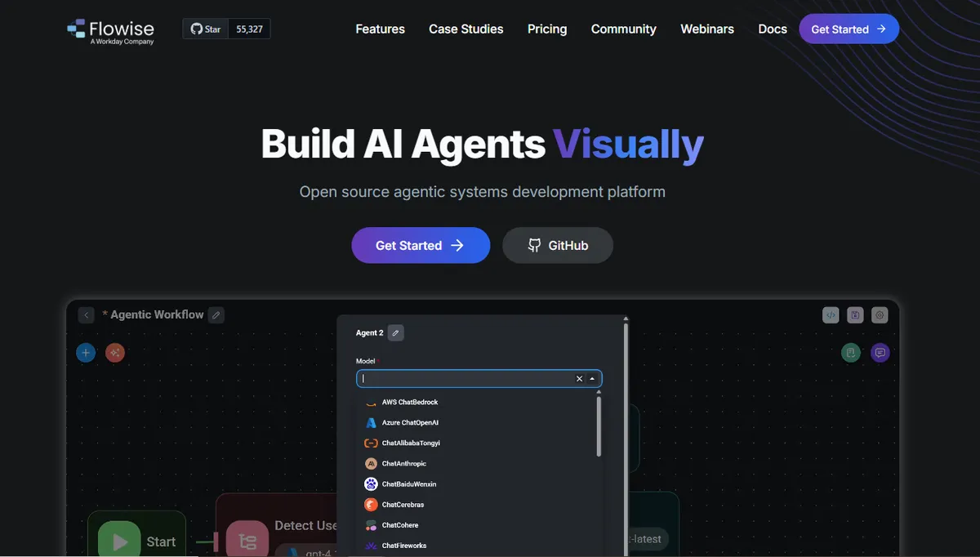Open the API code embed icon
This screenshot has height=557, width=980.
(831, 315)
